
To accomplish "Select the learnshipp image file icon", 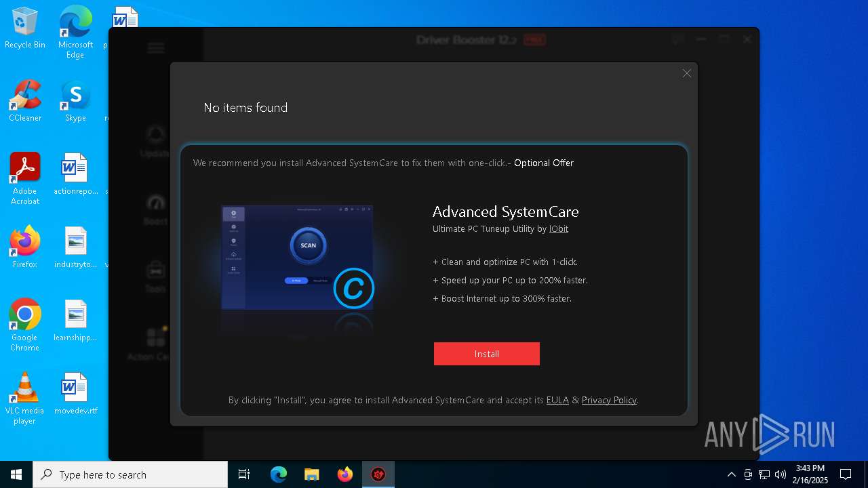I will [x=75, y=321].
